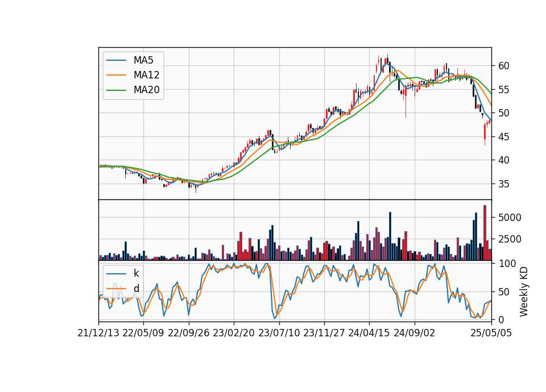Click the price axis value 40
Image resolution: width=546 pixels, height=392 pixels.
point(503,160)
